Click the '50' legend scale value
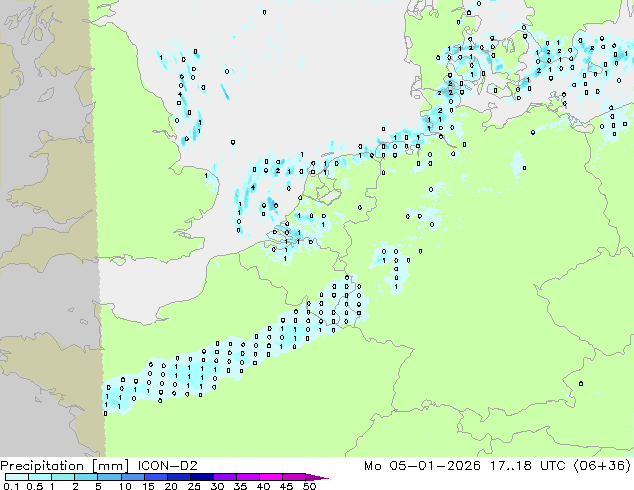This screenshot has width=634, height=490. 309,486
